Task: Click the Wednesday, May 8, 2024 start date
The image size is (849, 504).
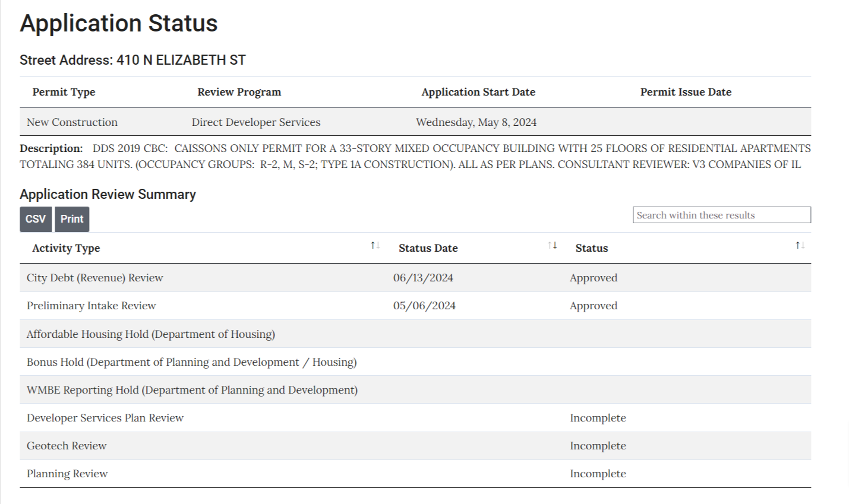Action: pyautogui.click(x=476, y=122)
